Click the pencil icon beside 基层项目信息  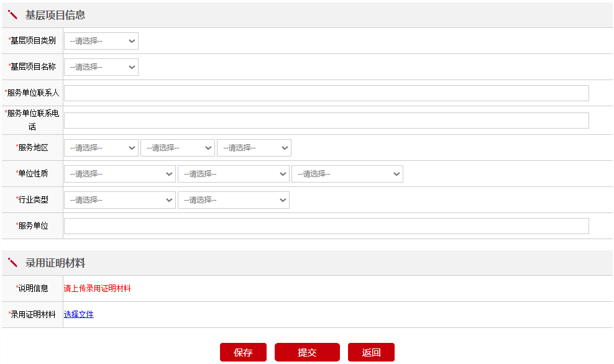[12, 15]
